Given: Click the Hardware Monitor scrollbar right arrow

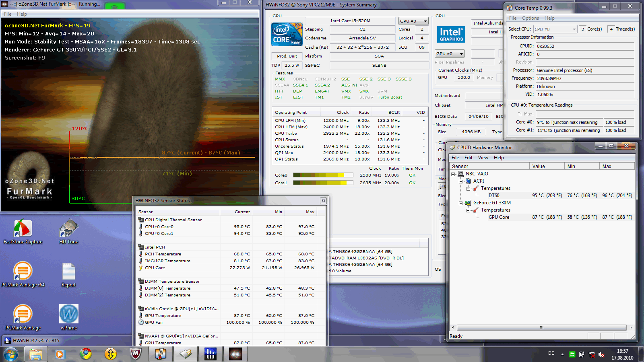Looking at the screenshot, I should pos(631,327).
